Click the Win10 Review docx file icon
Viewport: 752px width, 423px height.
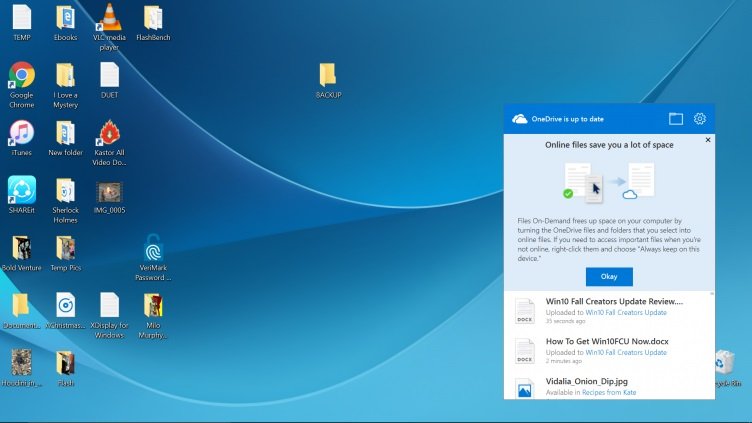coord(525,311)
